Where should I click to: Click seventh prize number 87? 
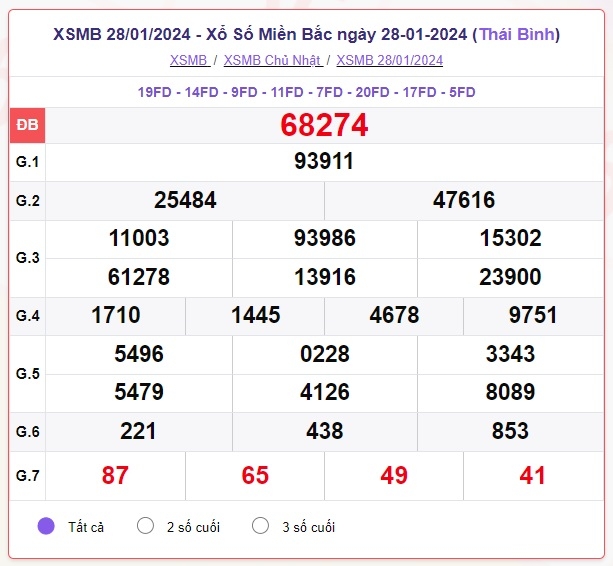pyautogui.click(x=115, y=475)
